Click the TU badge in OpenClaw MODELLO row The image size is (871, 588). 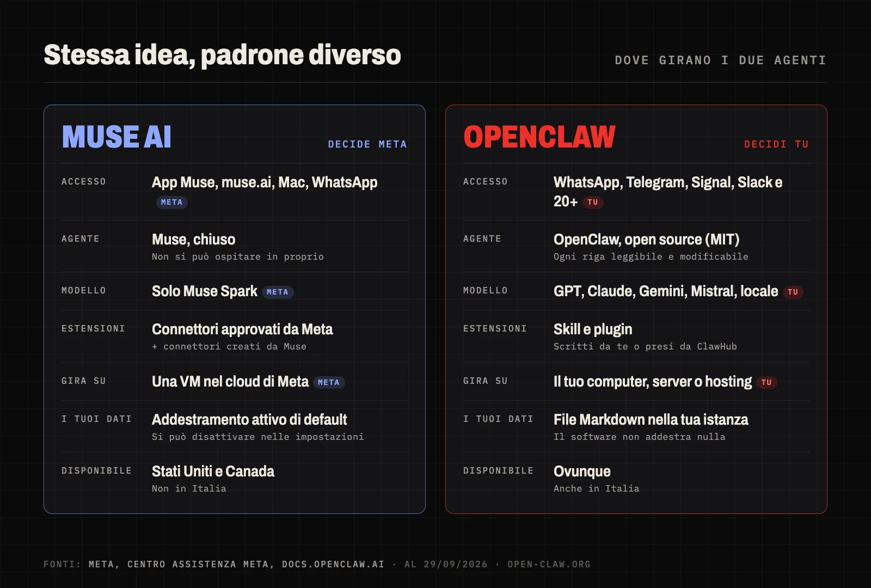(x=793, y=292)
